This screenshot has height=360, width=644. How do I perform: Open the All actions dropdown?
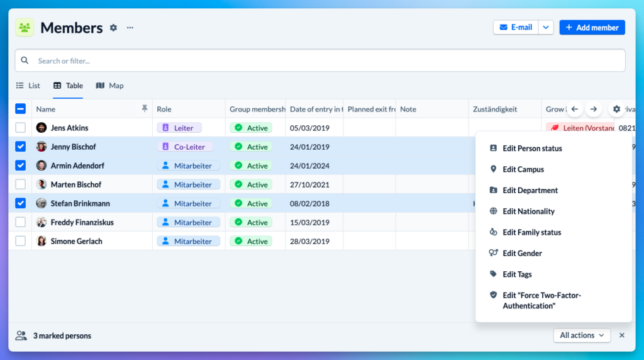point(582,335)
